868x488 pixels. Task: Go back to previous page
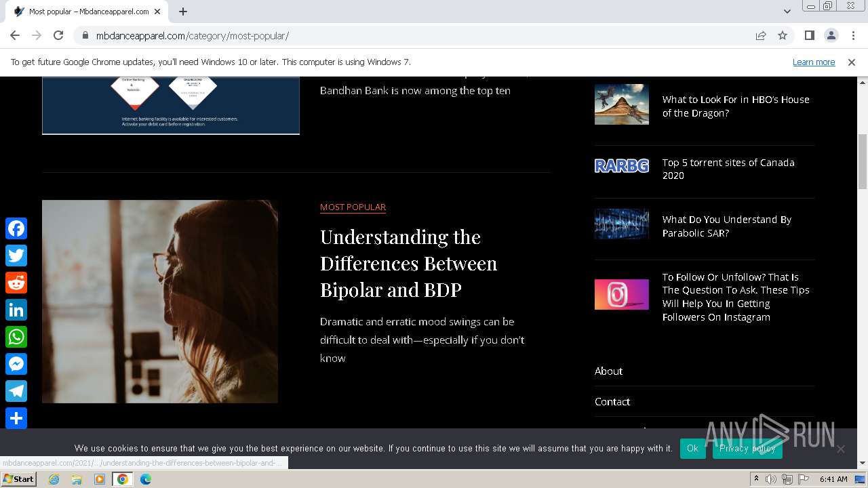(x=15, y=35)
